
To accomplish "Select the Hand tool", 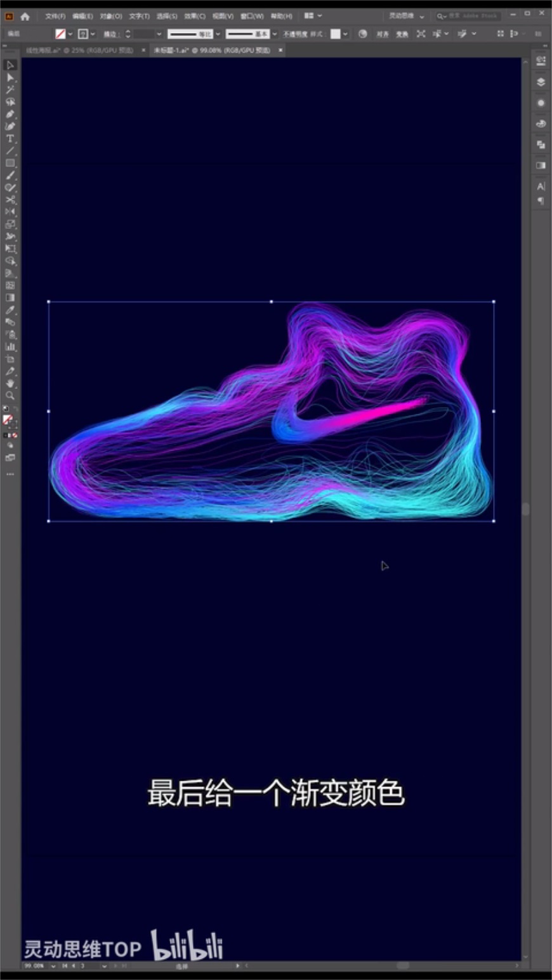I will point(10,383).
